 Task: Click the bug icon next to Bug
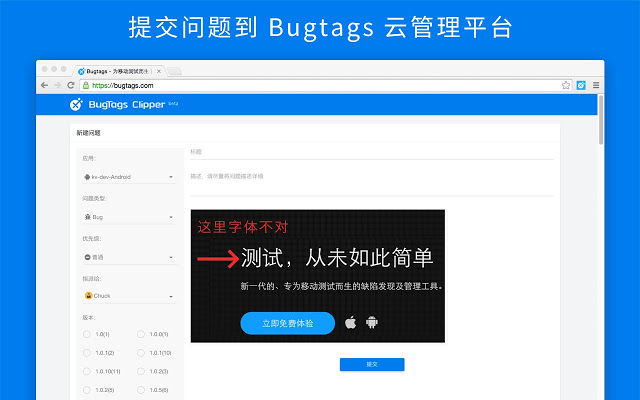pos(87,217)
